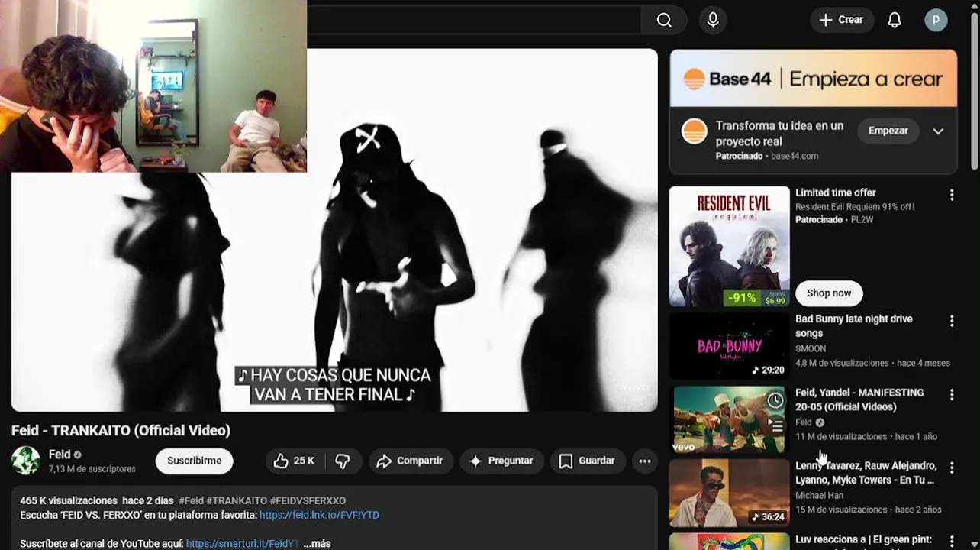Open the Crear button
This screenshot has width=980, height=550.
coord(841,20)
